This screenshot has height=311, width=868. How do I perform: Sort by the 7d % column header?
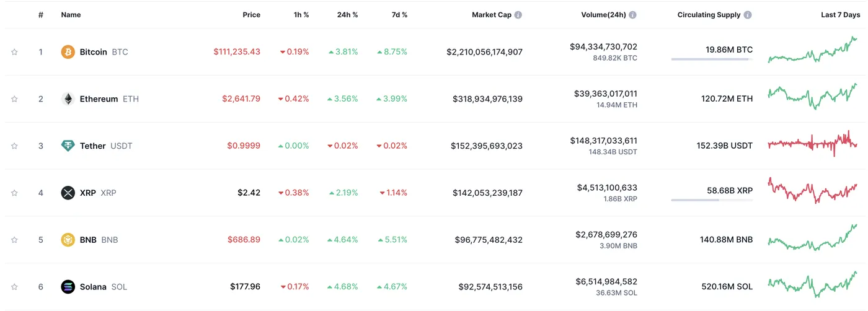pyautogui.click(x=397, y=15)
